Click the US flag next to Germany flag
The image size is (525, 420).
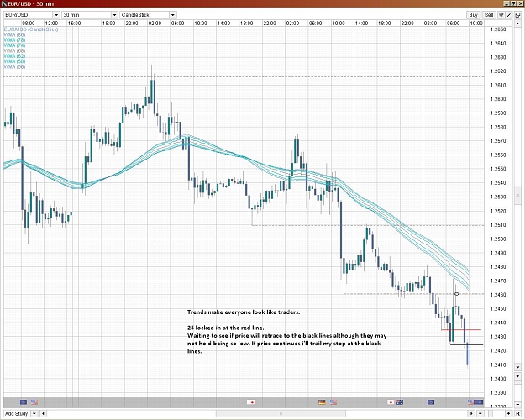[x=333, y=402]
